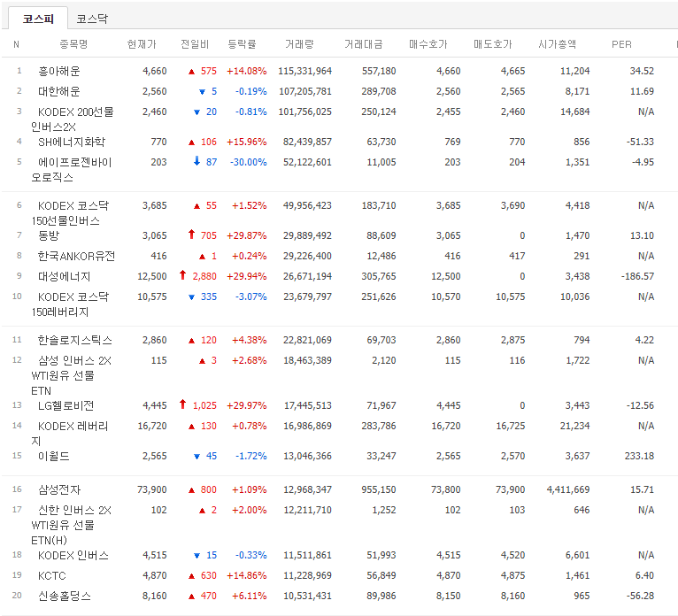678x616 pixels.
Task: Open KODEX 200선물인버스2X stock link
Action: point(73,119)
